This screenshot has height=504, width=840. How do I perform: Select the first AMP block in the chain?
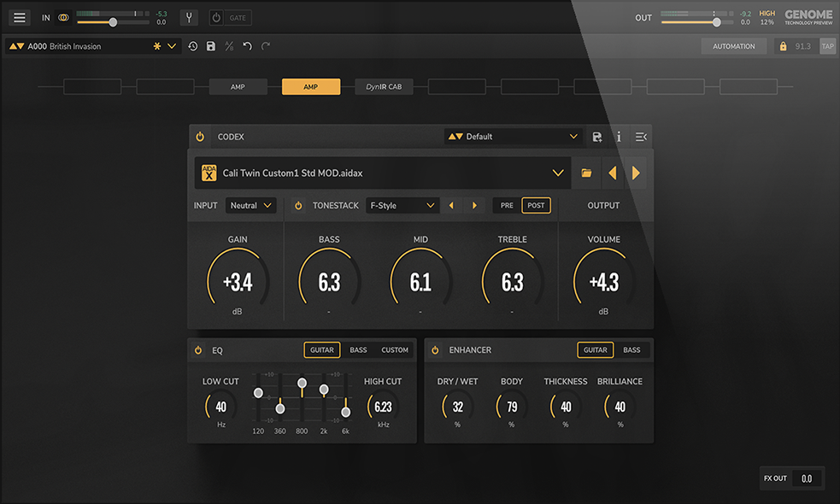click(x=238, y=87)
